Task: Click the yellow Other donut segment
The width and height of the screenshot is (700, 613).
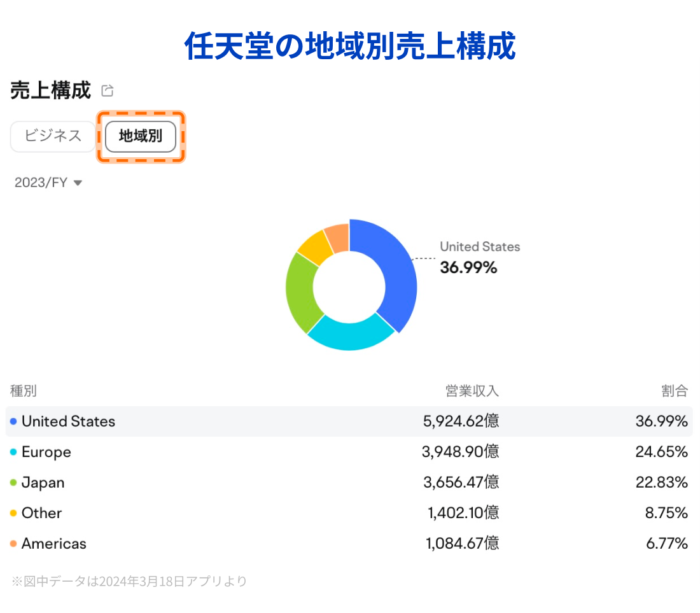Action: pos(316,248)
